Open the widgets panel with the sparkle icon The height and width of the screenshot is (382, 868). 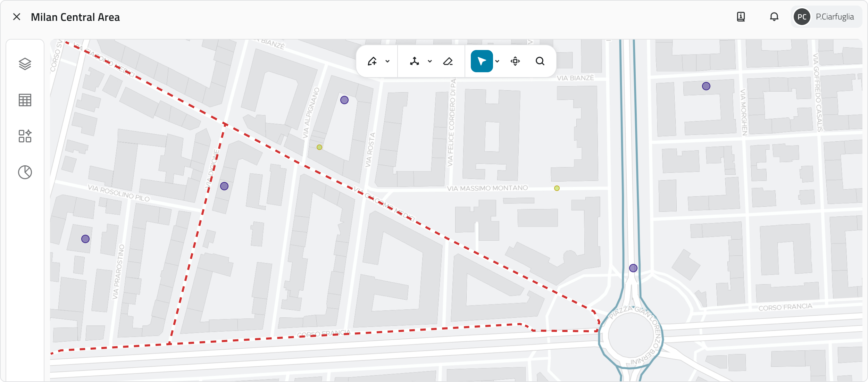(x=25, y=136)
